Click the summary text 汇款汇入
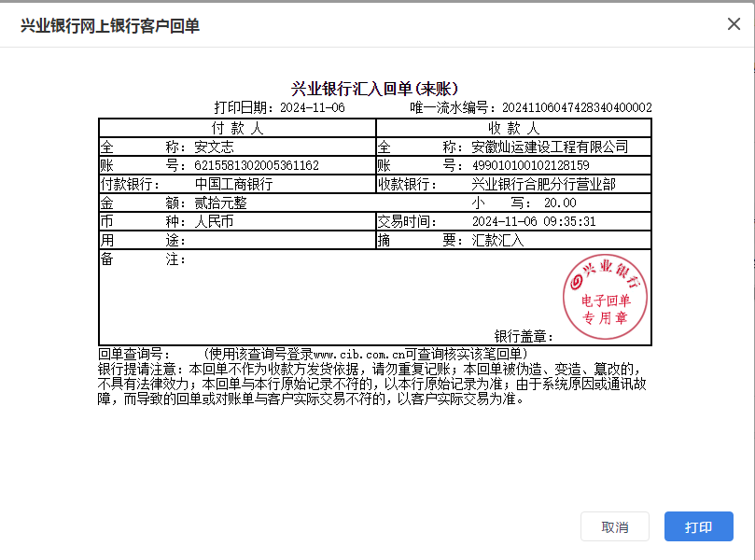 (x=498, y=240)
